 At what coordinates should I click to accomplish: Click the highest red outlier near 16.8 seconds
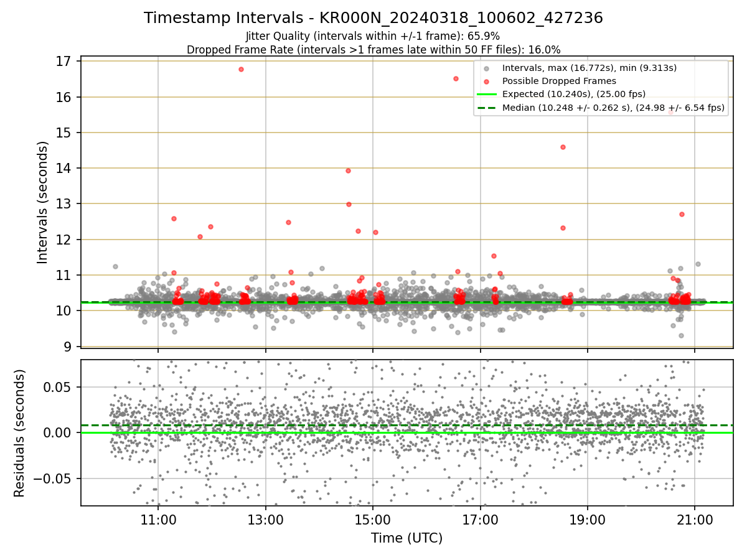click(241, 69)
